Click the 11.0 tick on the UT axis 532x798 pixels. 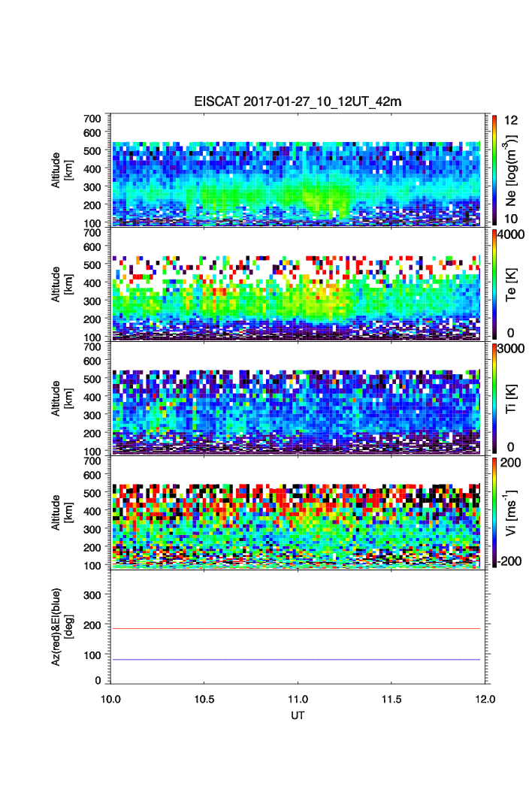pyautogui.click(x=298, y=699)
